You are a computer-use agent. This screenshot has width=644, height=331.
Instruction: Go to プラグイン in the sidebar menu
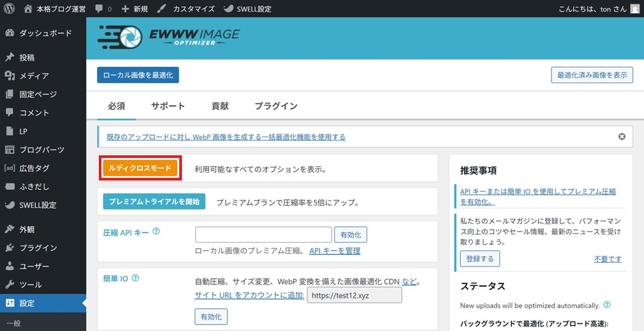(x=38, y=248)
